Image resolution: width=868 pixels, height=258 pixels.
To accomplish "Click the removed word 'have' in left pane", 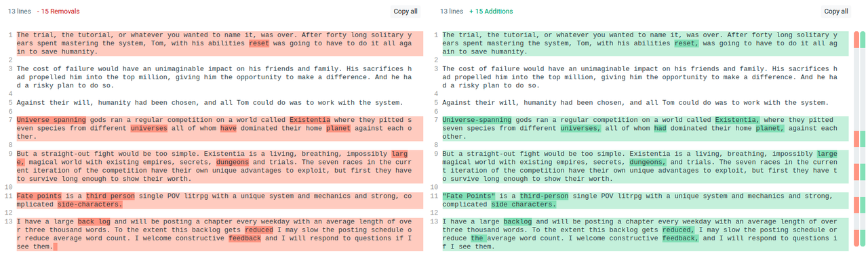I will [229, 128].
